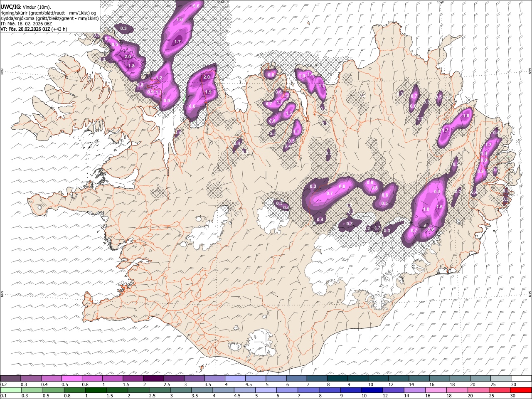Viewport: 532px width, 399px height.
Task: Pick the darkest purple swatch in upper legend
Action: 153,379
